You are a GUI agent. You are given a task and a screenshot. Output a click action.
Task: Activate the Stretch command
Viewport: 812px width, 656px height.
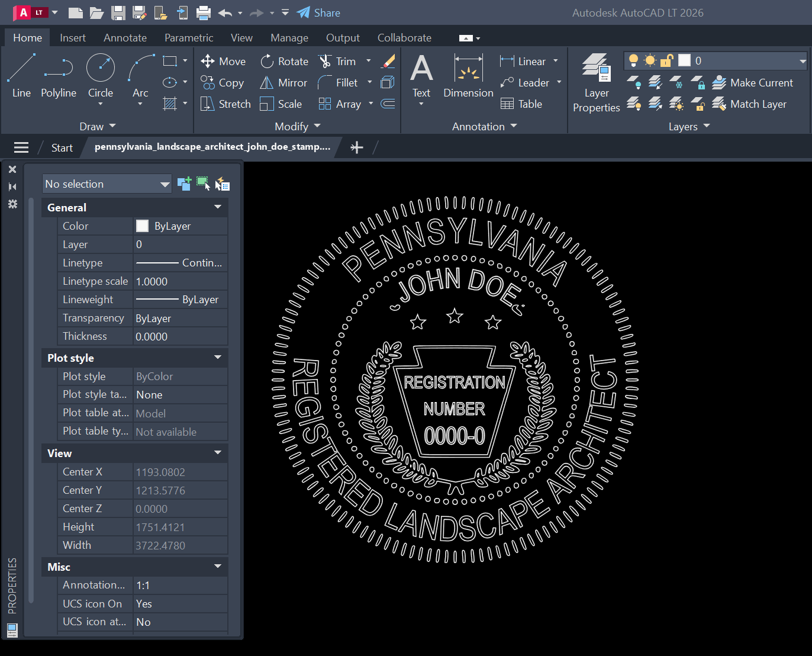pos(225,104)
